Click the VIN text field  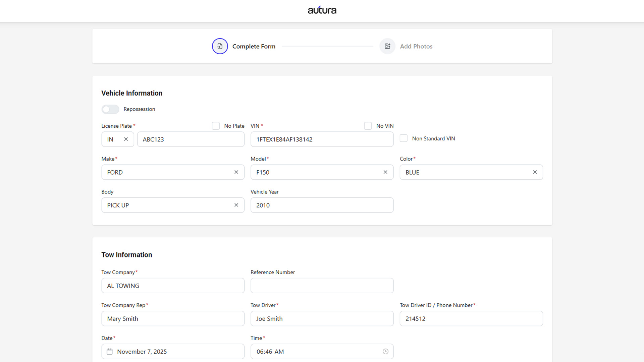[322, 139]
